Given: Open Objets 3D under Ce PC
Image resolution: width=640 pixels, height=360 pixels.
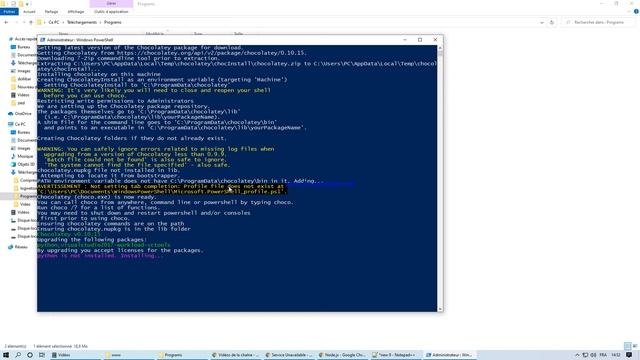Looking at the screenshot, I should click(26, 164).
